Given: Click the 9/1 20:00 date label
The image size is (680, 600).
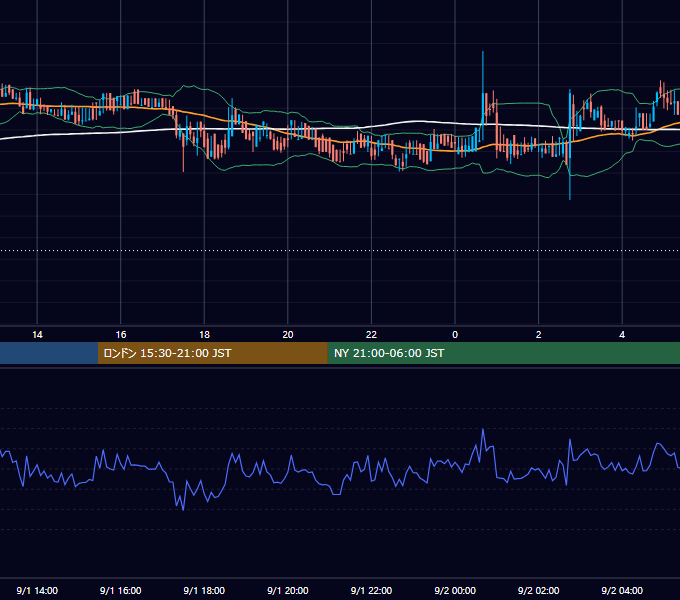Looking at the screenshot, I should click(x=288, y=590).
